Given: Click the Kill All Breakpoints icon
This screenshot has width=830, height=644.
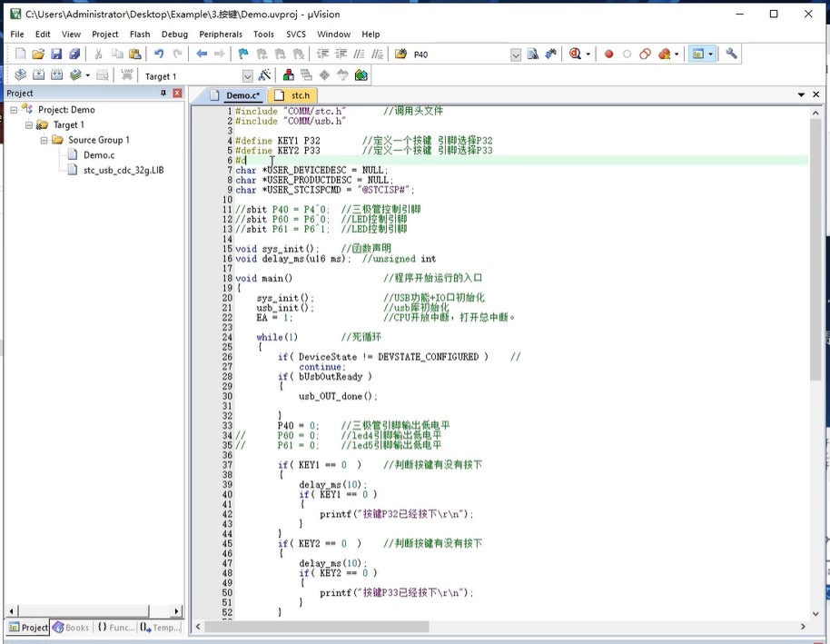Looking at the screenshot, I should pyautogui.click(x=665, y=54).
